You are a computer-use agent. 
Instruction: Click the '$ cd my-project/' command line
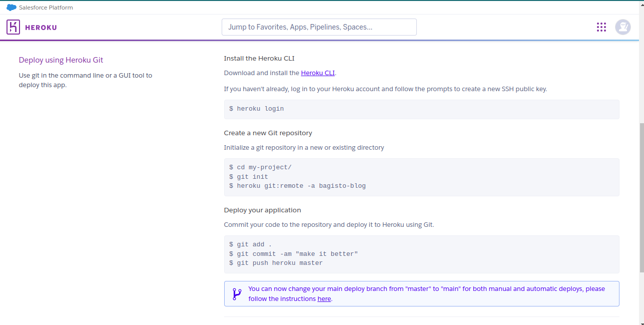tap(260, 168)
